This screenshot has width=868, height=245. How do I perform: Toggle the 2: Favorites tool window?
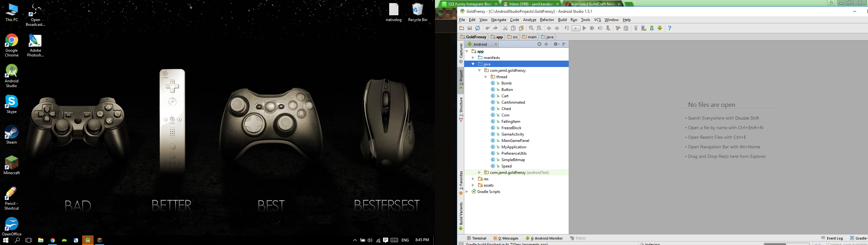coord(461,183)
